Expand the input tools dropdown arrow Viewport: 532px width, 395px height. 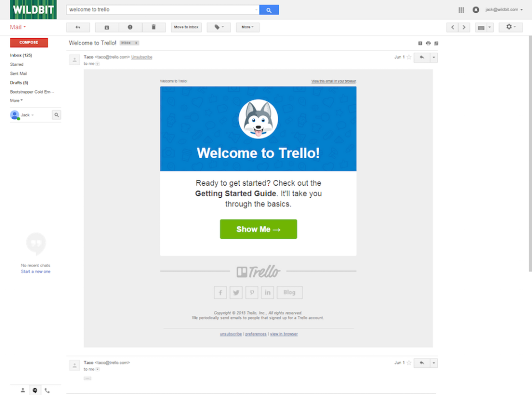click(489, 27)
